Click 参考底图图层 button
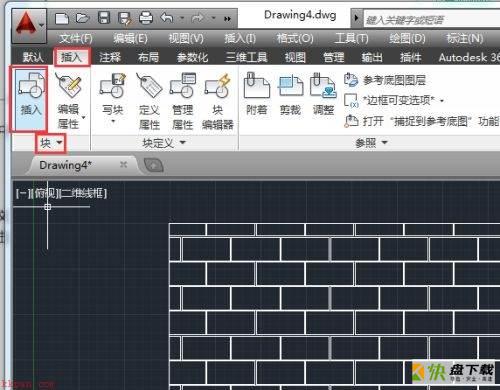Screen dimensions: 500x390 (385, 80)
